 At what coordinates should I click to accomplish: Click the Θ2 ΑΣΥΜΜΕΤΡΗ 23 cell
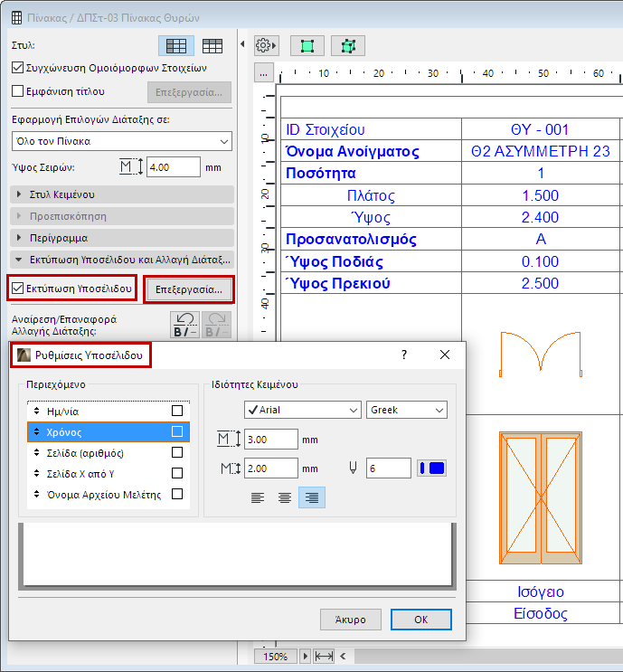[x=540, y=151]
